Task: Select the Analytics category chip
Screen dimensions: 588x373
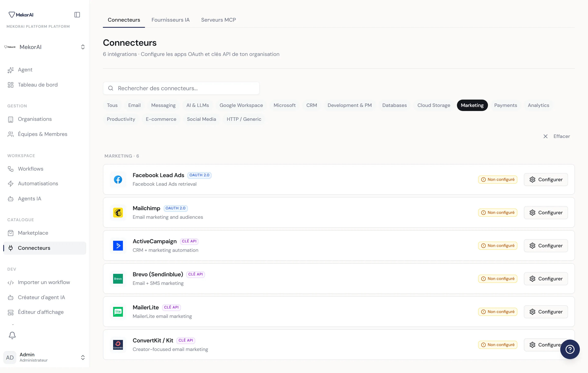Action: pos(538,105)
